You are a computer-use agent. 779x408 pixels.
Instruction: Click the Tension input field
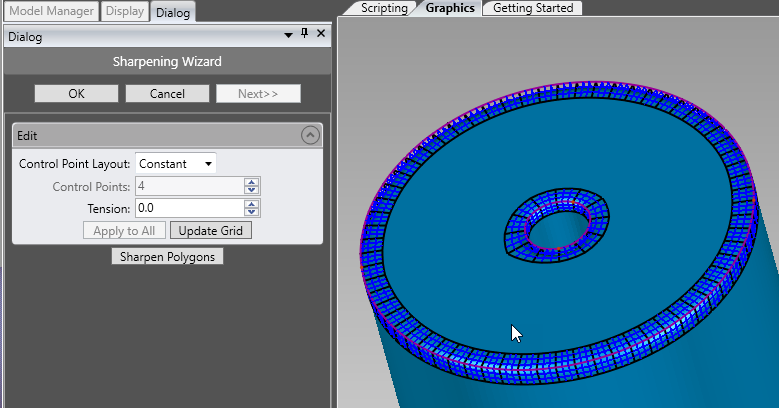point(189,208)
